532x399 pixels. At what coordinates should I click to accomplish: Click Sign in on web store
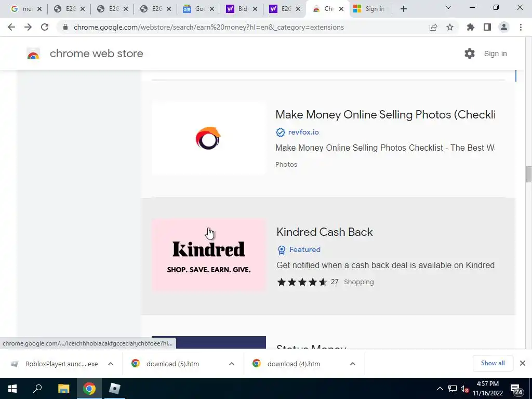pyautogui.click(x=495, y=54)
